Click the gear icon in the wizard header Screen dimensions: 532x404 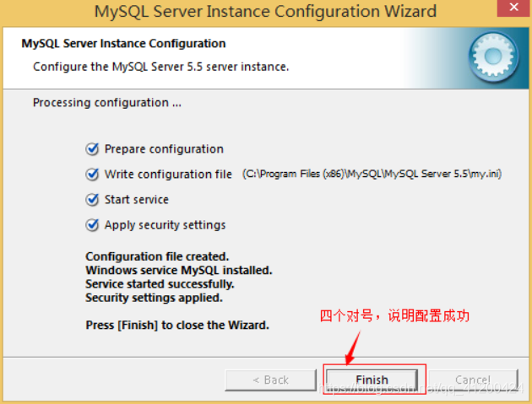click(493, 57)
